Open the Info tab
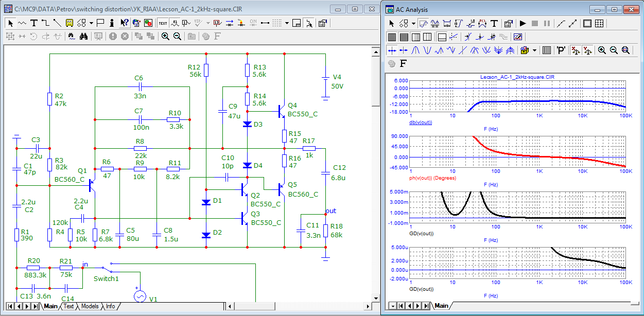 tap(110, 306)
